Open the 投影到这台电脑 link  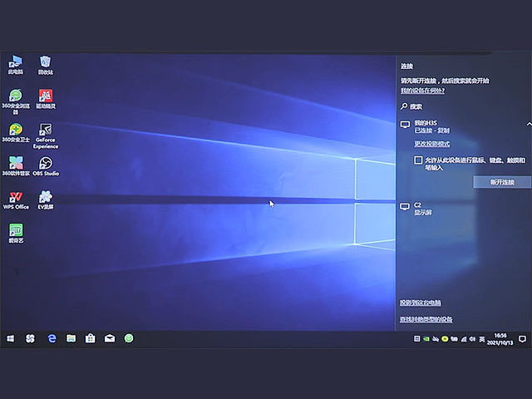[421, 303]
